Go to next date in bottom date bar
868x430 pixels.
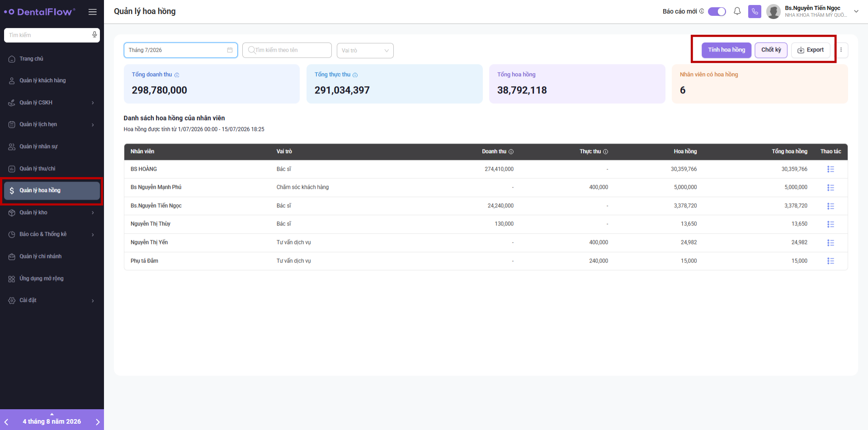[x=98, y=422]
